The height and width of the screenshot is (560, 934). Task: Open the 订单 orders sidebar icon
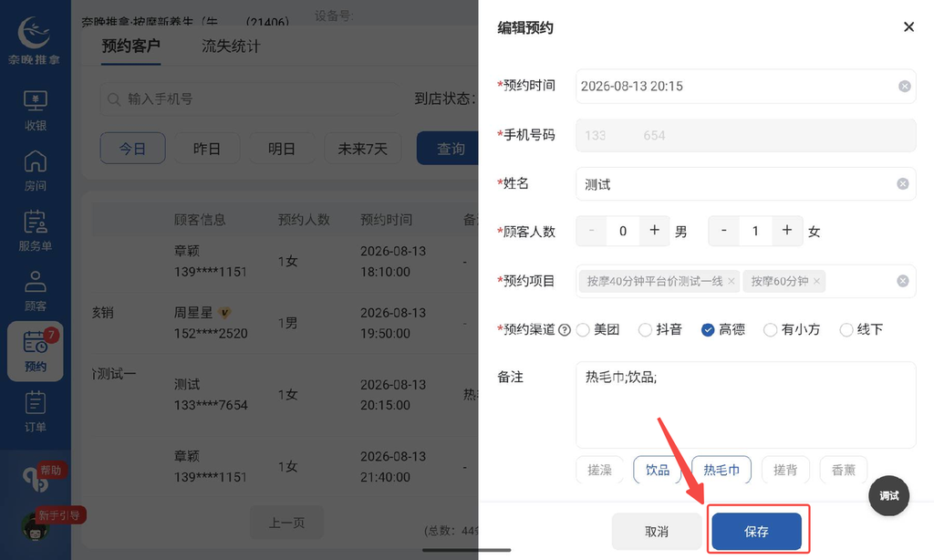point(36,411)
